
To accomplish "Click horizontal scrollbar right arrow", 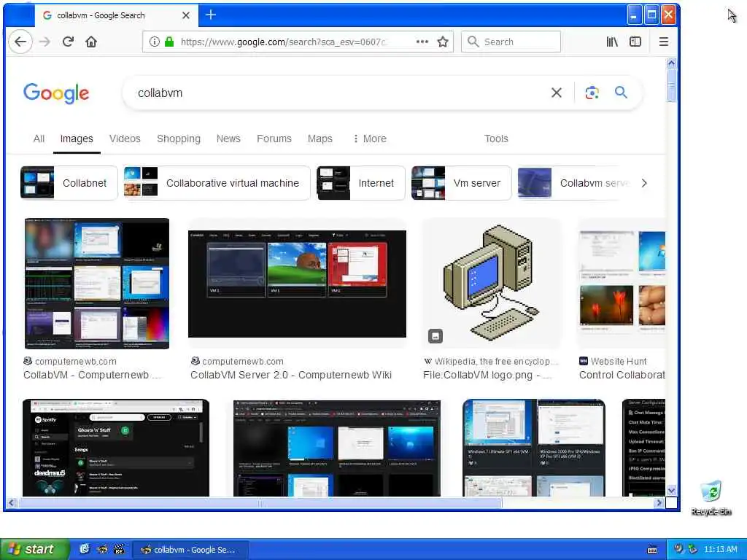I will coord(659,502).
